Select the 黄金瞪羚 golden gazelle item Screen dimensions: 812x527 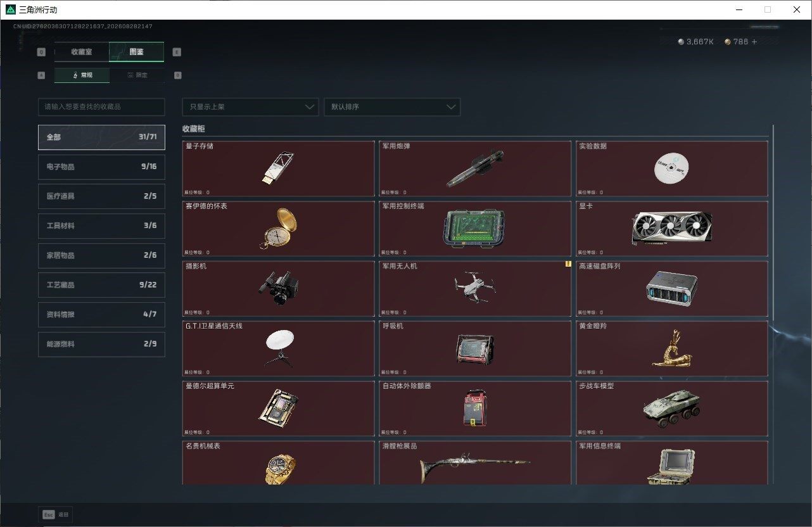point(671,348)
